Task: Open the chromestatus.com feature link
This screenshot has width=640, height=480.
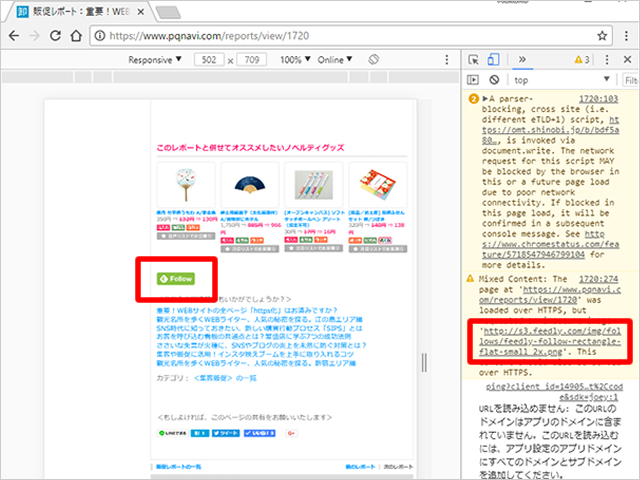Action: point(551,244)
